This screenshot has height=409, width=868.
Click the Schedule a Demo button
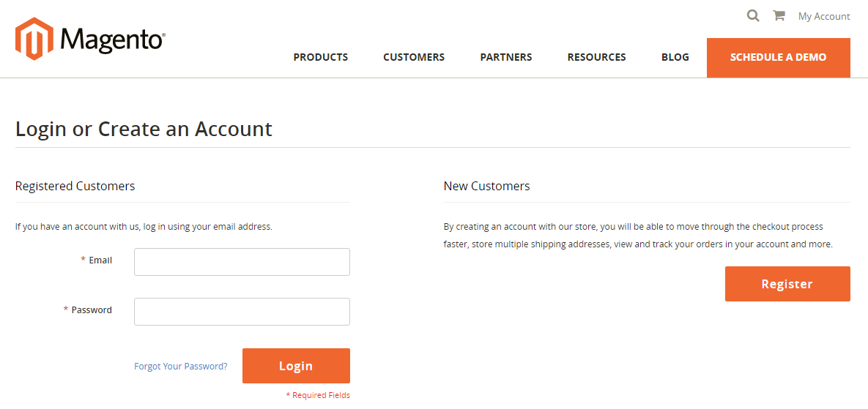click(779, 58)
